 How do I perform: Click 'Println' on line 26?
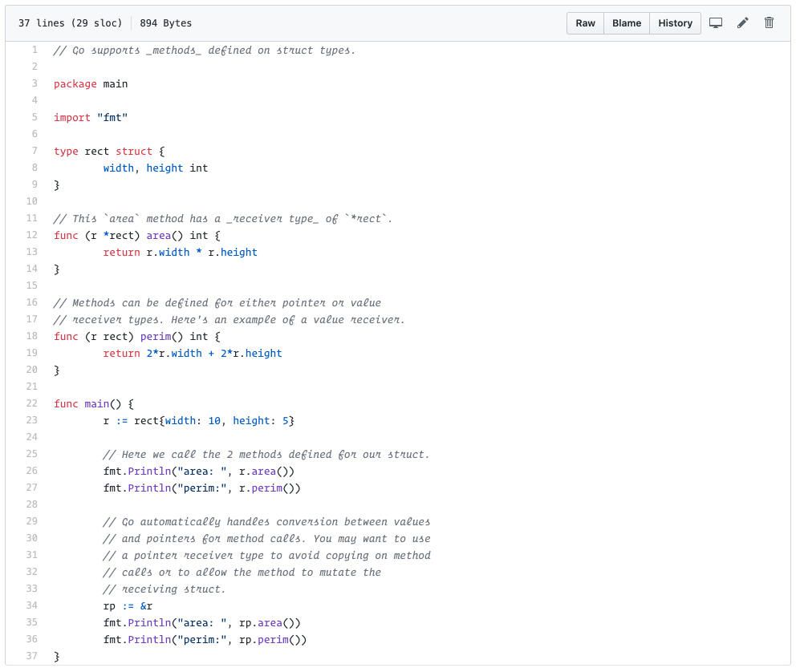click(x=149, y=472)
